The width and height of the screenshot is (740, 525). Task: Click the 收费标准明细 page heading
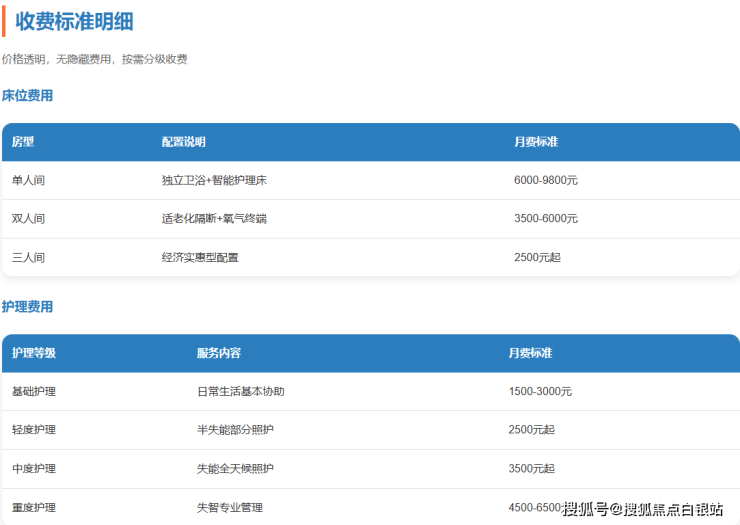click(x=75, y=21)
